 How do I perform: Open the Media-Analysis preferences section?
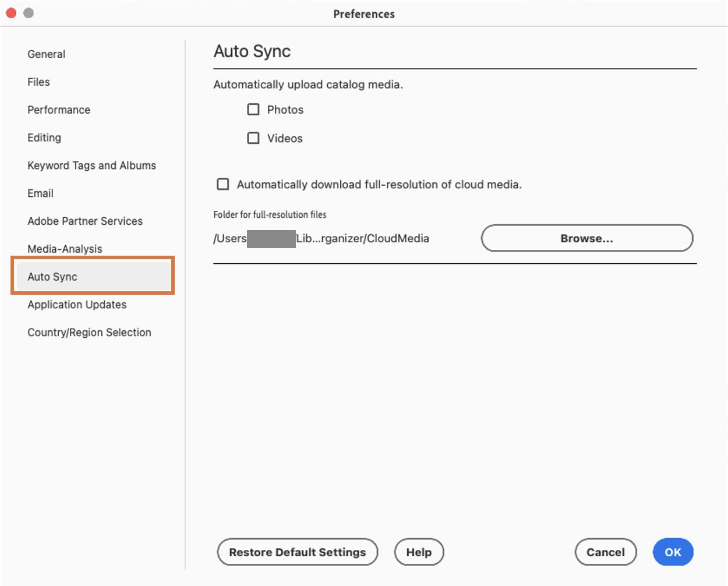65,249
